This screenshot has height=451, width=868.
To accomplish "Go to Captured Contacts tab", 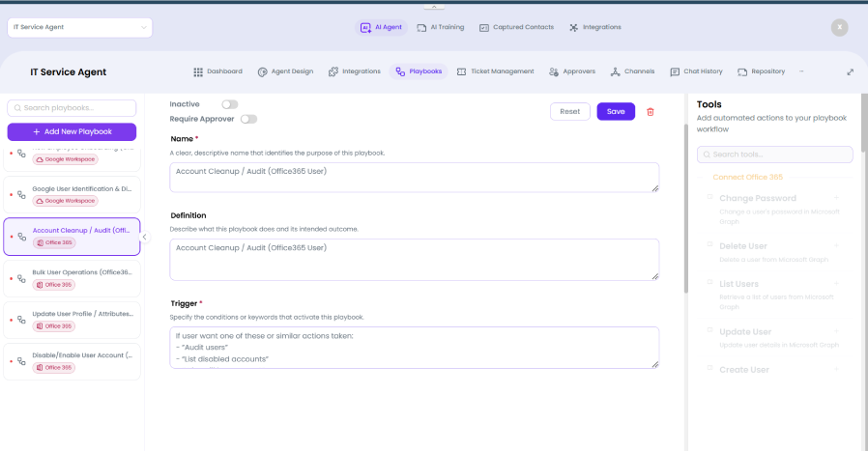I will (x=516, y=27).
